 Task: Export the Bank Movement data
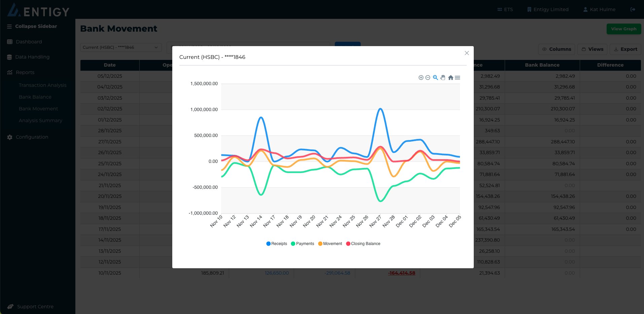pos(625,49)
